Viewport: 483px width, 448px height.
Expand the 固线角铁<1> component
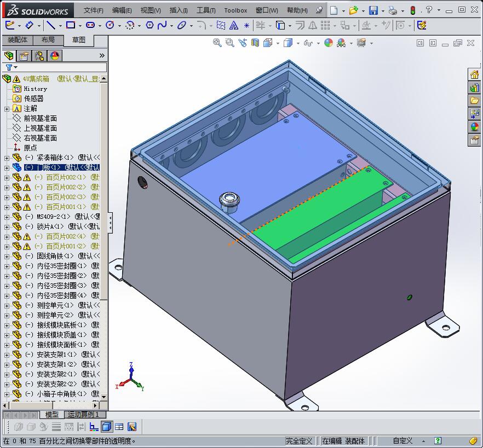tap(7, 257)
